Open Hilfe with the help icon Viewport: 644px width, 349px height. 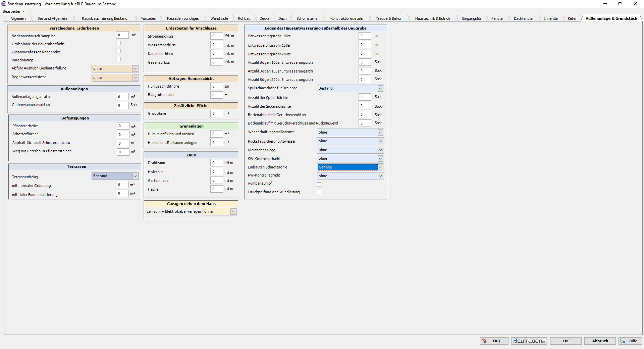click(630, 341)
